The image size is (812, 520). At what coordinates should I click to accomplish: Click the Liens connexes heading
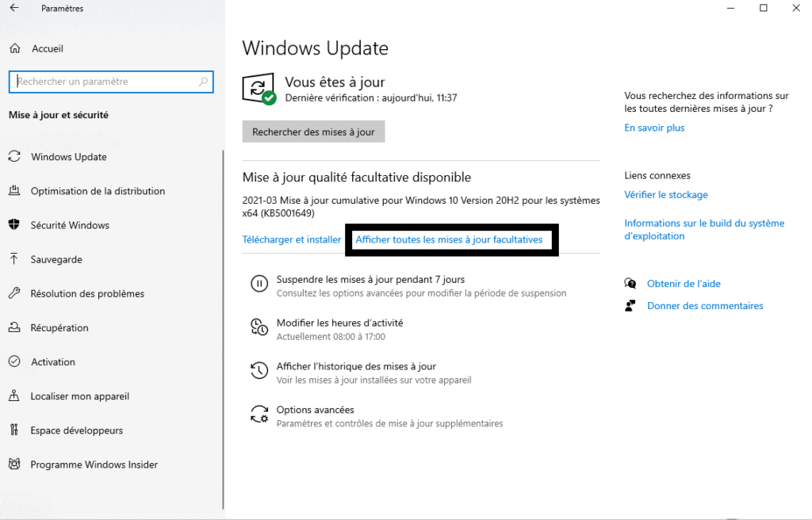click(x=657, y=175)
